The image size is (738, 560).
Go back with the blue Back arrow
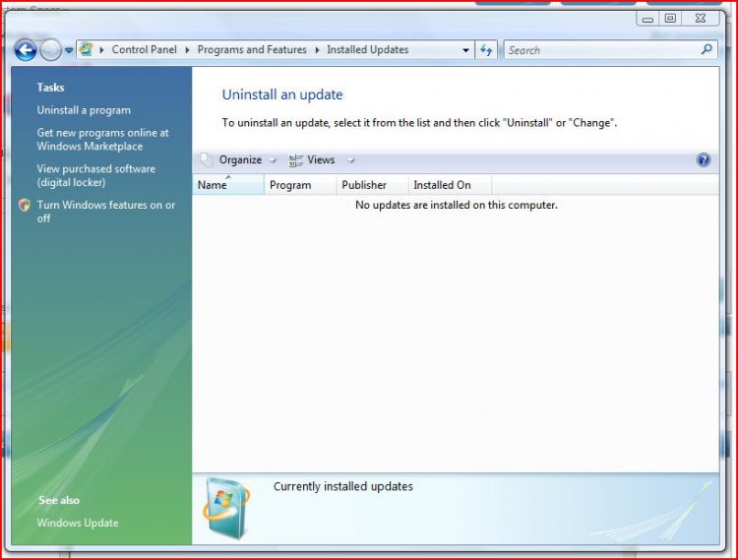coord(26,50)
